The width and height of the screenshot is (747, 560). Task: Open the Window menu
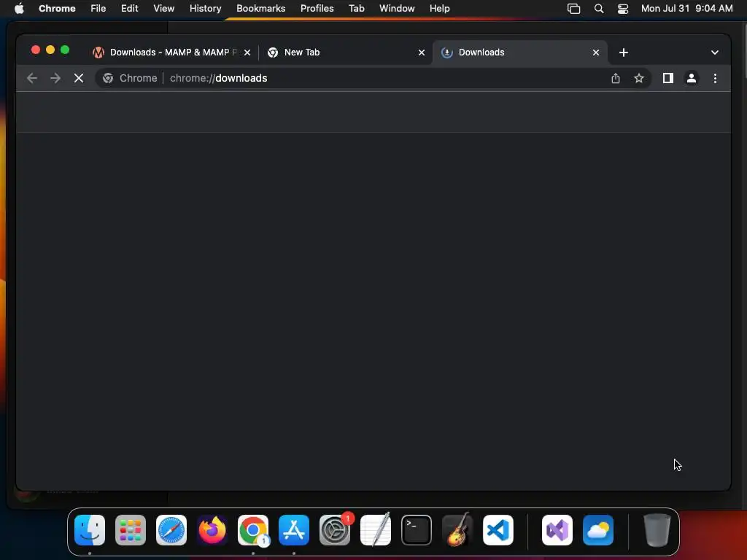coord(397,9)
